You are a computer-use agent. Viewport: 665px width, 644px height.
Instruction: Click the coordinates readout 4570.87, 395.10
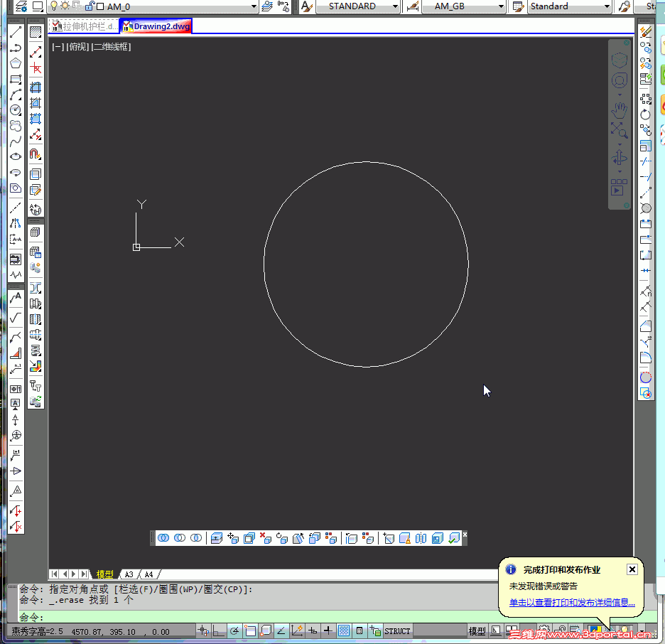[121, 632]
